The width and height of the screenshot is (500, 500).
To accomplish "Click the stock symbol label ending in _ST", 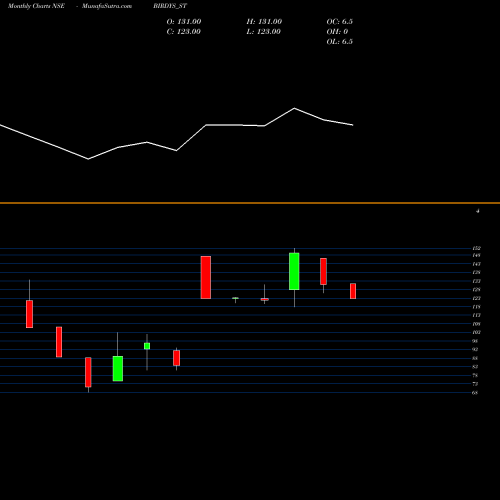I will coord(170,6).
